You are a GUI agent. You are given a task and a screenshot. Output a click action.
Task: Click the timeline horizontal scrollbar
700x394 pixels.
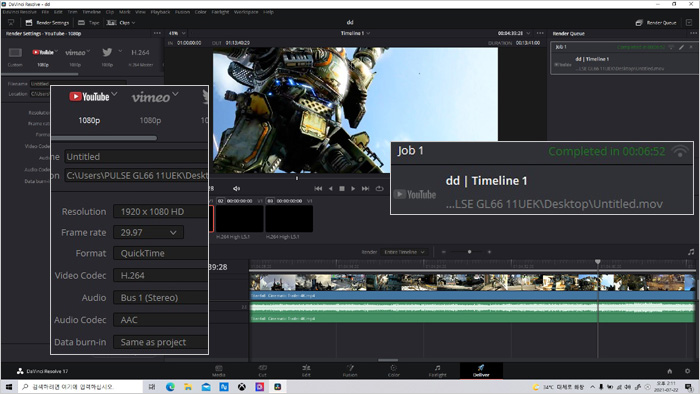[x=388, y=360]
